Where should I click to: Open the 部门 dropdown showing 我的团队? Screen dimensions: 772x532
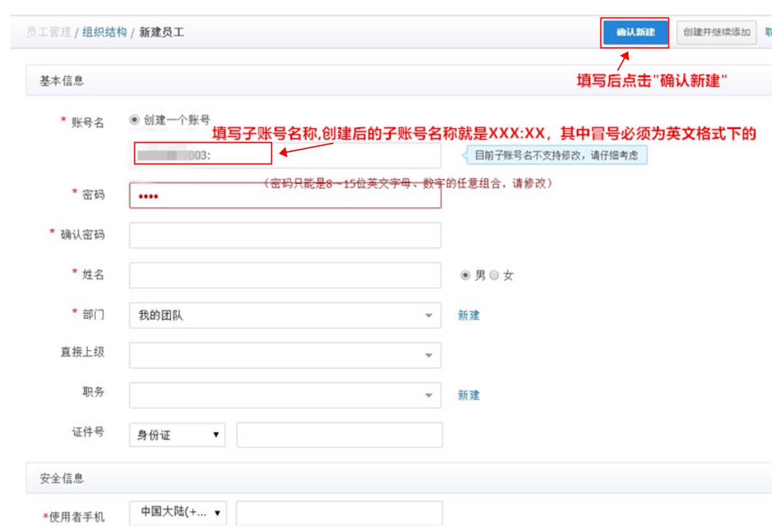click(x=287, y=314)
